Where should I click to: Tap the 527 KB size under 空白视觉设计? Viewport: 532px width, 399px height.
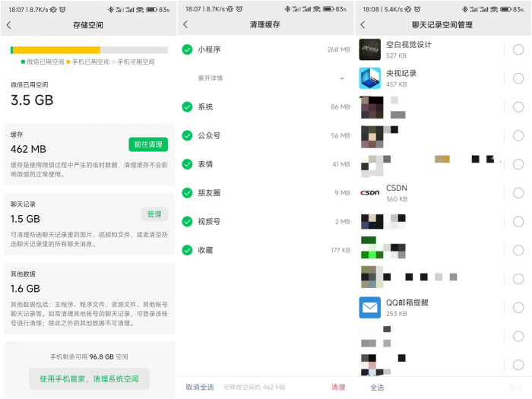click(x=396, y=55)
